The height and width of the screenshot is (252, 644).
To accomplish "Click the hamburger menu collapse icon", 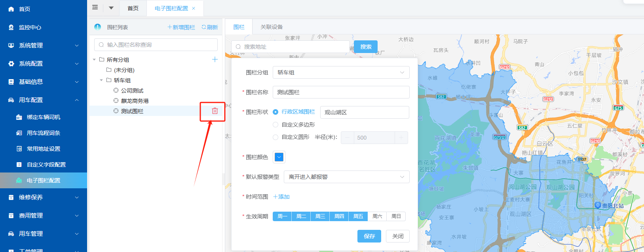I will pos(95,8).
